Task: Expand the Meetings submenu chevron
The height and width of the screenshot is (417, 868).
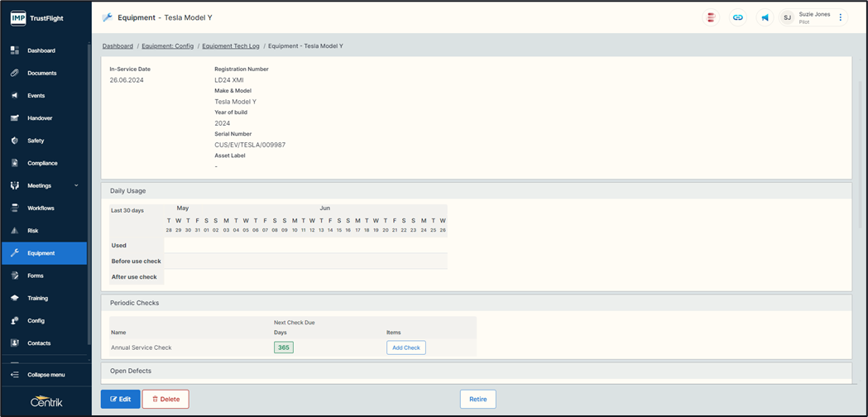Action: [x=76, y=185]
